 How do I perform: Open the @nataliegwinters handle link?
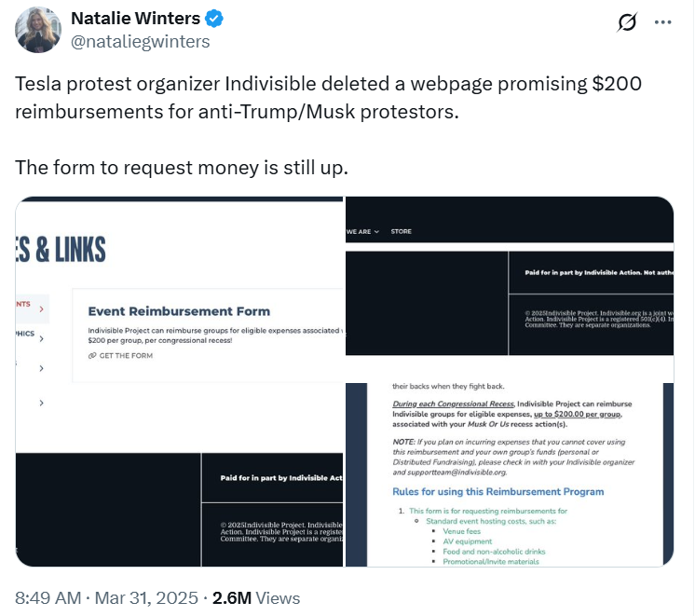[x=141, y=42]
